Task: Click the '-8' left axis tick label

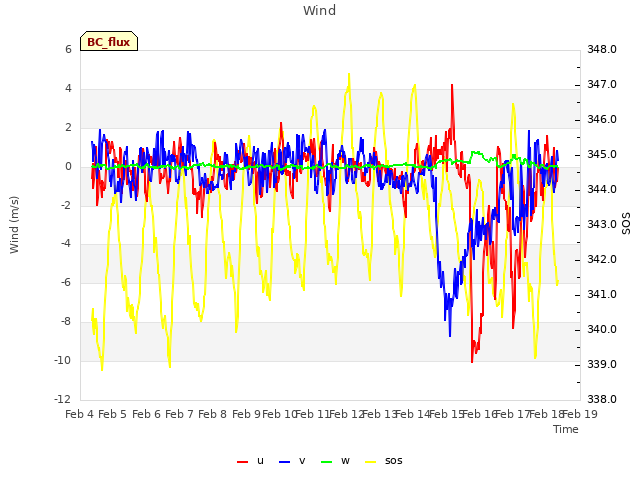Action: (x=66, y=322)
